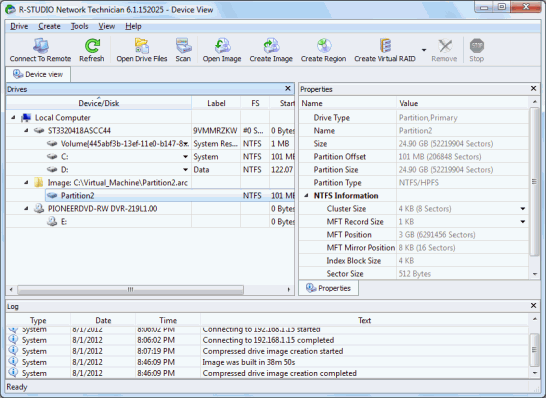546x398 pixels.
Task: Collapse the NTFS Information section
Action: [306, 196]
